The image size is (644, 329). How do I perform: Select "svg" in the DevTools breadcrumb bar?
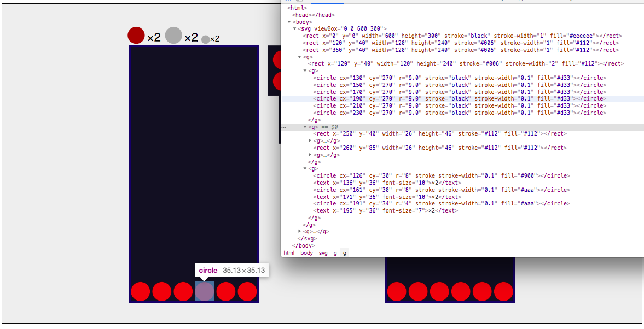click(x=323, y=252)
